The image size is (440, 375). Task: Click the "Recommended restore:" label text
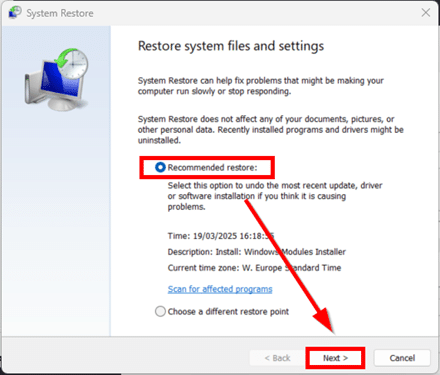coord(212,167)
